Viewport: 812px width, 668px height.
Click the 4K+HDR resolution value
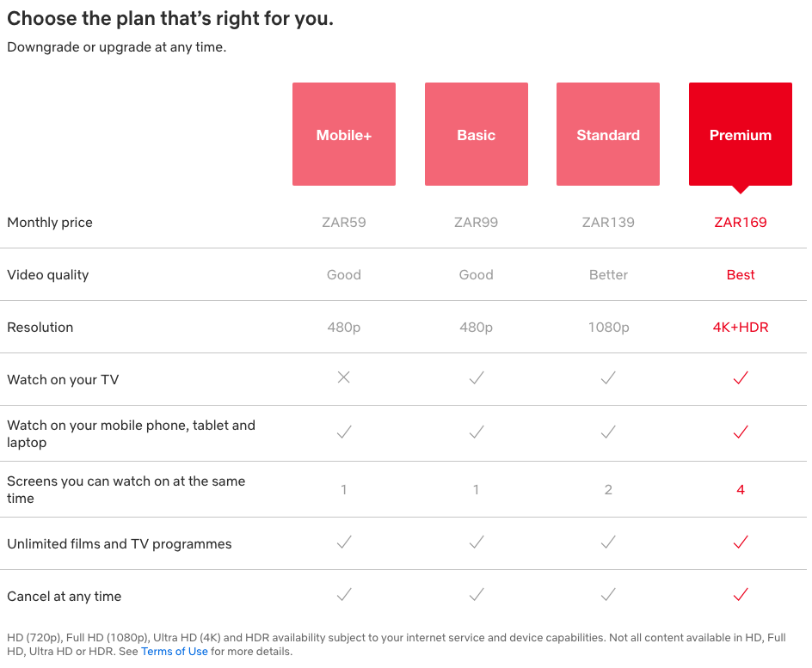(x=740, y=327)
